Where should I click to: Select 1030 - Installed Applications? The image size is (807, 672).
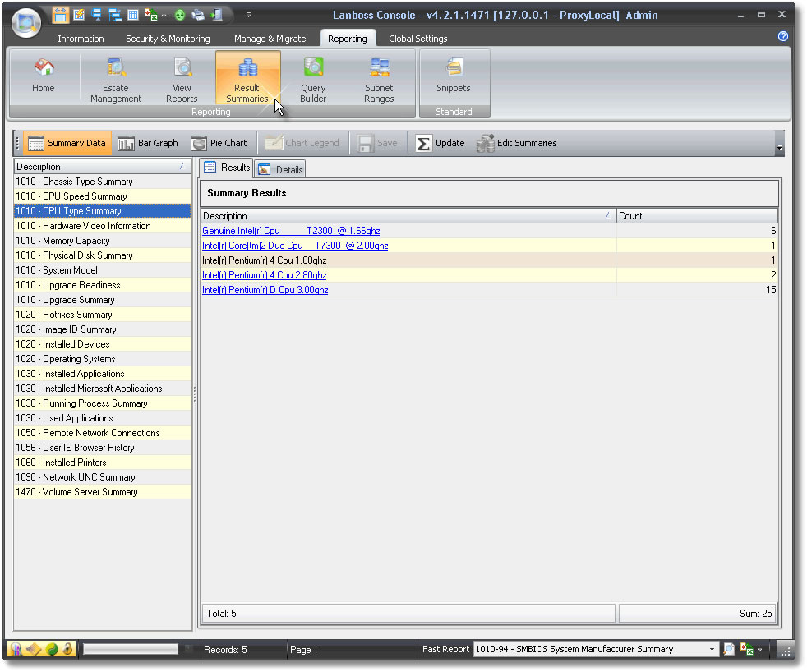(103, 374)
